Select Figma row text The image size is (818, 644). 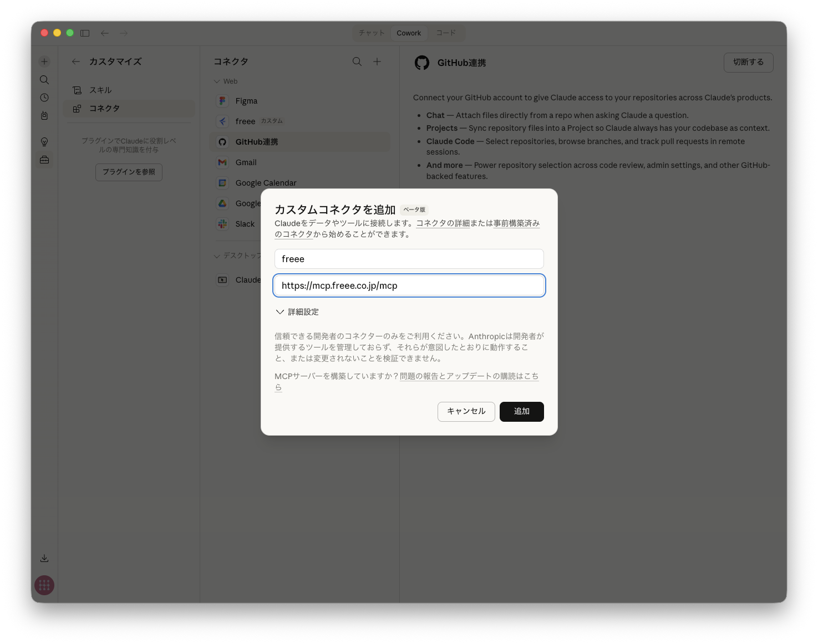(246, 101)
